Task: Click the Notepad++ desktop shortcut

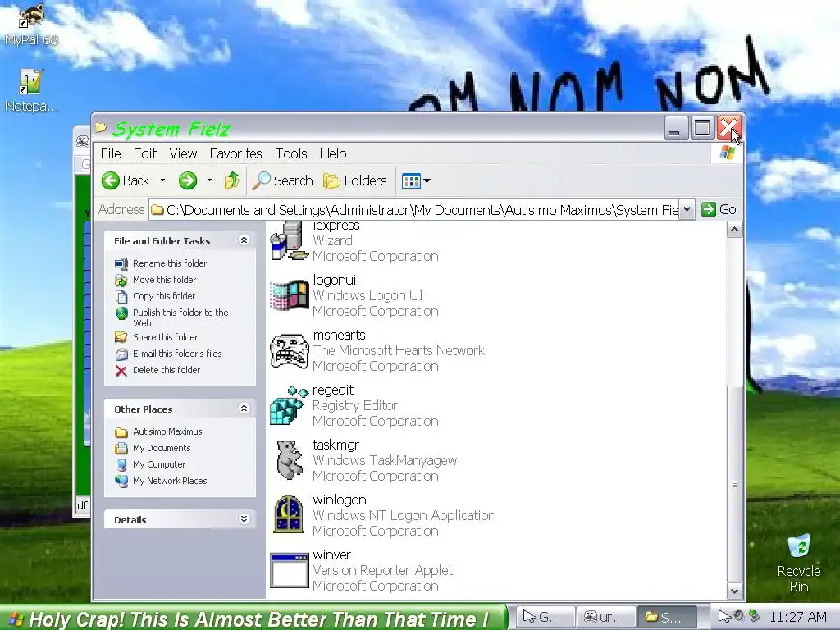Action: [x=31, y=91]
